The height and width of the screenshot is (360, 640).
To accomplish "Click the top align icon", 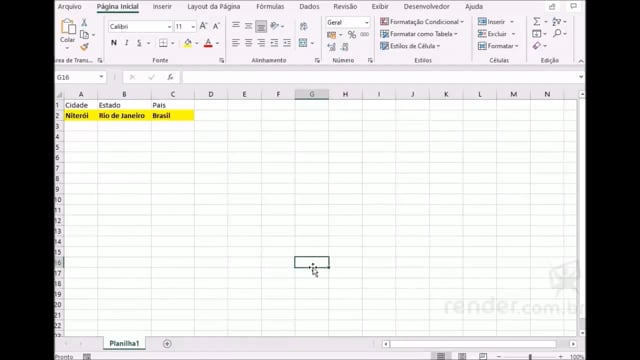I will 236,26.
